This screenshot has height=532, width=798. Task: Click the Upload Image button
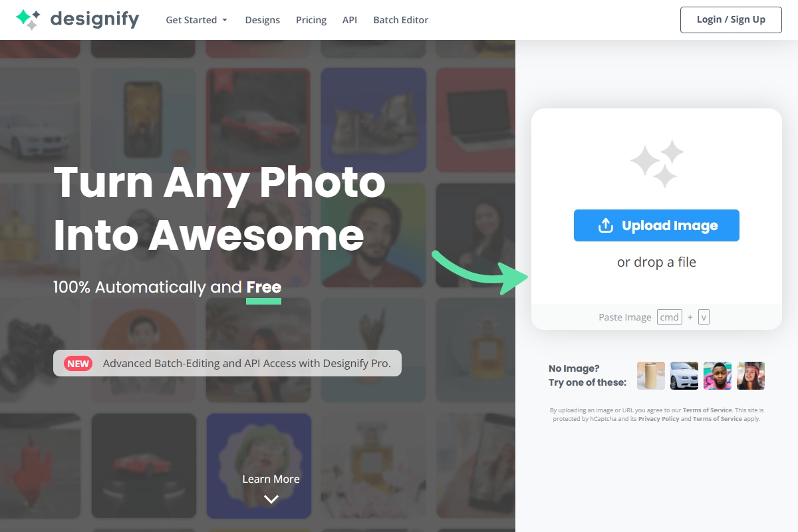pyautogui.click(x=656, y=225)
